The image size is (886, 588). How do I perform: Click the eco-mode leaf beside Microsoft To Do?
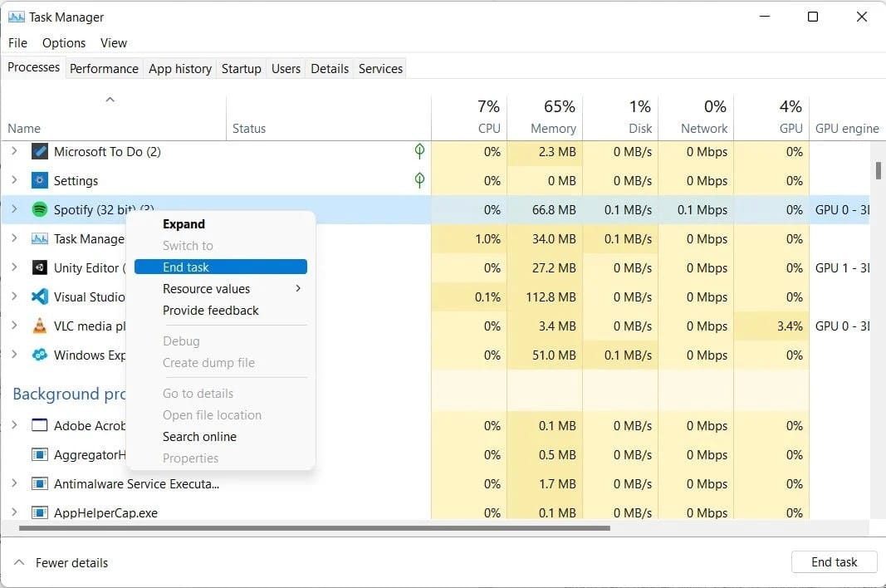point(419,151)
